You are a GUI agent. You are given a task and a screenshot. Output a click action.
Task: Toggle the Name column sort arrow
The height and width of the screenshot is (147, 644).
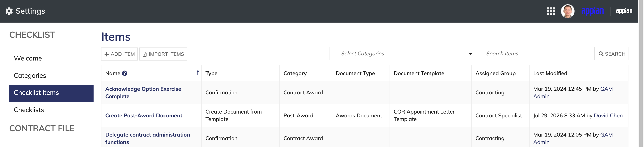pyautogui.click(x=198, y=73)
